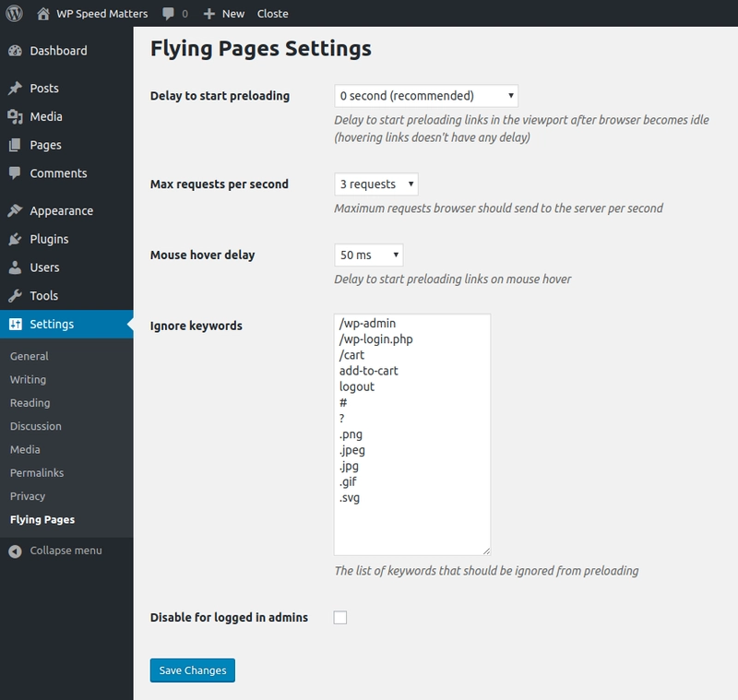The width and height of the screenshot is (738, 700).
Task: Open the Mouse hover delay dropdown
Action: point(368,255)
